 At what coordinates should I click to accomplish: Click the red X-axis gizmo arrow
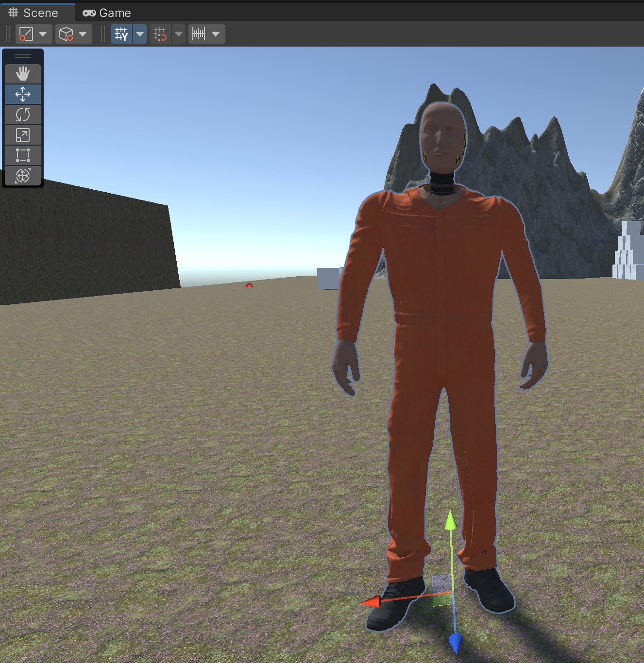pos(372,602)
